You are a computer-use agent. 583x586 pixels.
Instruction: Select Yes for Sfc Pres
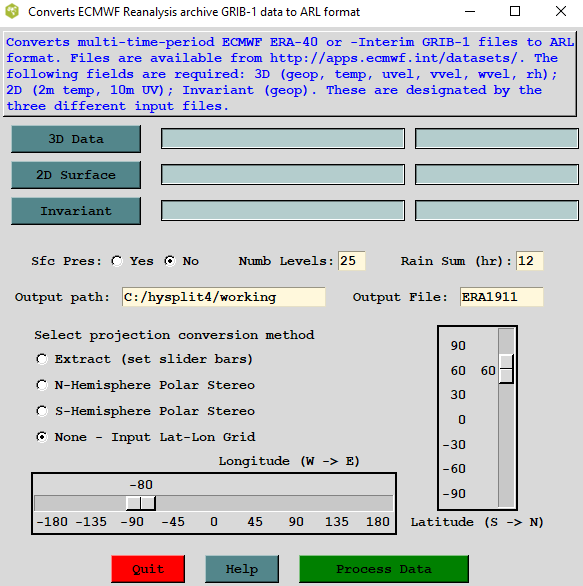coord(117,261)
